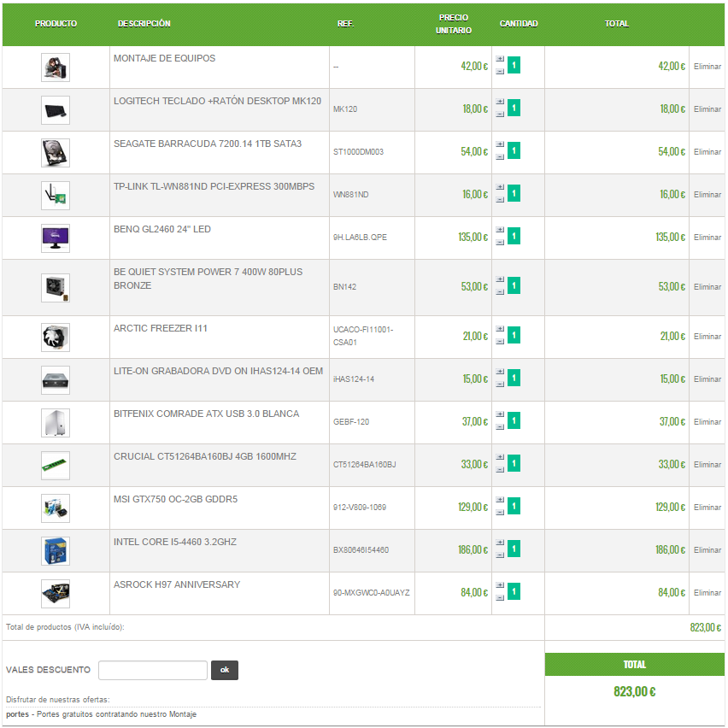Screen dimensions: 728x728
Task: Remove ASRock H97 Anniversary with Eliminar
Action: coord(707,593)
